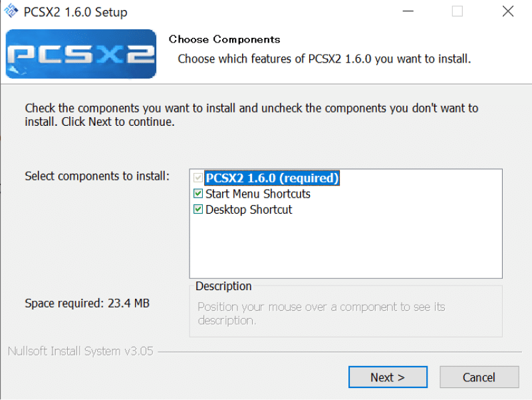Click the PCSX2 icon in the title bar
This screenshot has height=400, width=532.
click(x=11, y=11)
